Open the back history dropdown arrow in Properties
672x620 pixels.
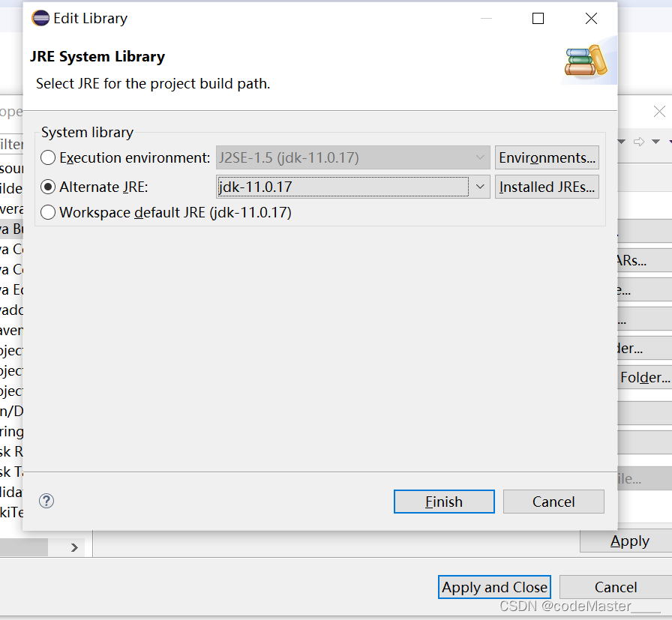point(622,142)
